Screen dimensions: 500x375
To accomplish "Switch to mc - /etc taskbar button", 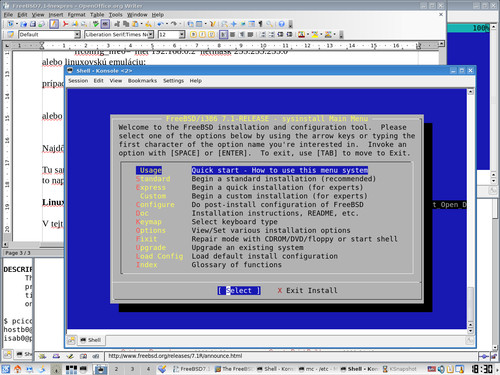I will [x=317, y=369].
